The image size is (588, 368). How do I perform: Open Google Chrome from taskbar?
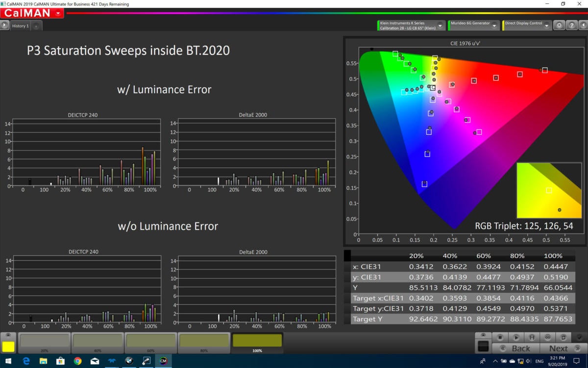pyautogui.click(x=77, y=361)
